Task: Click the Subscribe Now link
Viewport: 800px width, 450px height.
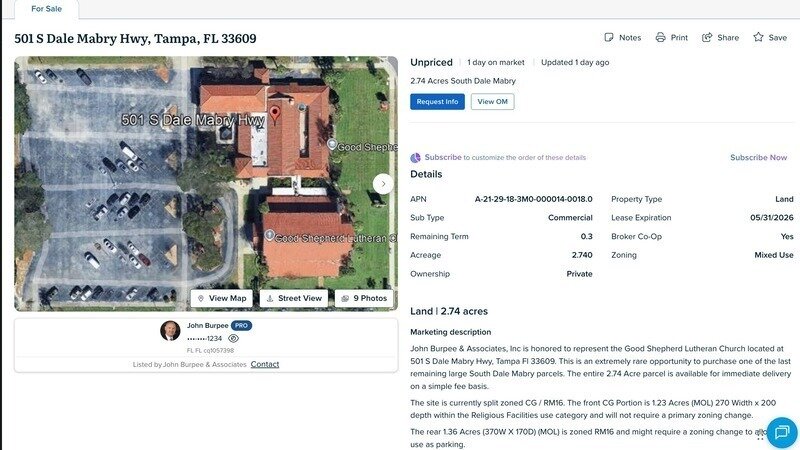Action: pyautogui.click(x=758, y=158)
